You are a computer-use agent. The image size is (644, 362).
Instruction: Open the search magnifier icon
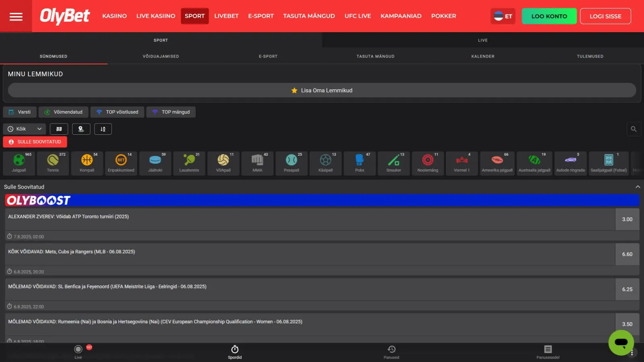tap(634, 129)
